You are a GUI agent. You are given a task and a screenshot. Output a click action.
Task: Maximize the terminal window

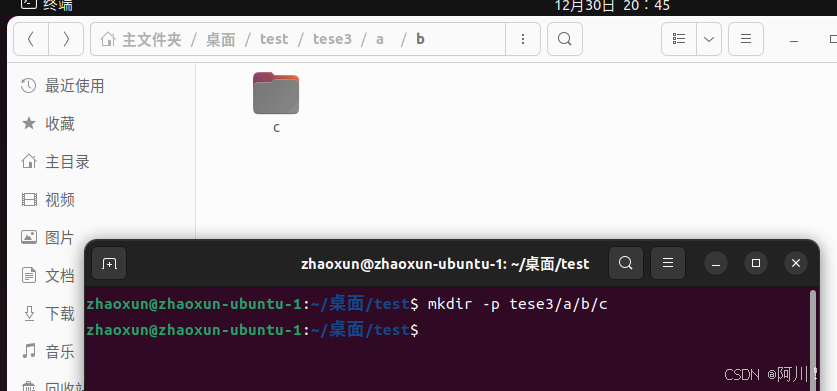(756, 263)
